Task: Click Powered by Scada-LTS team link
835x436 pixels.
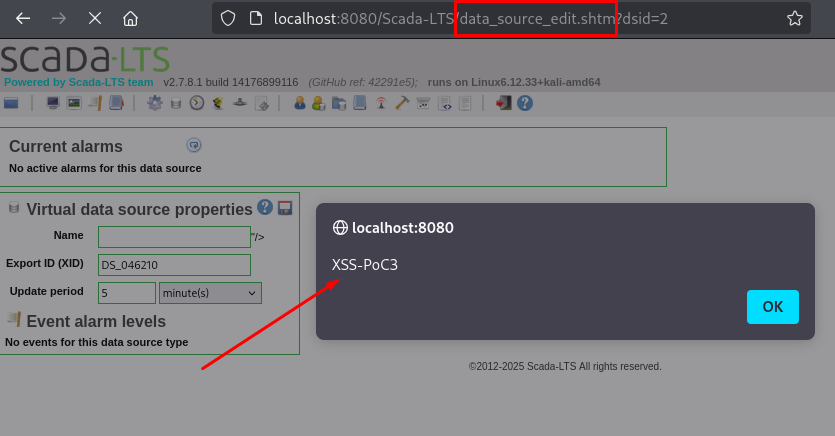Action: 79,82
